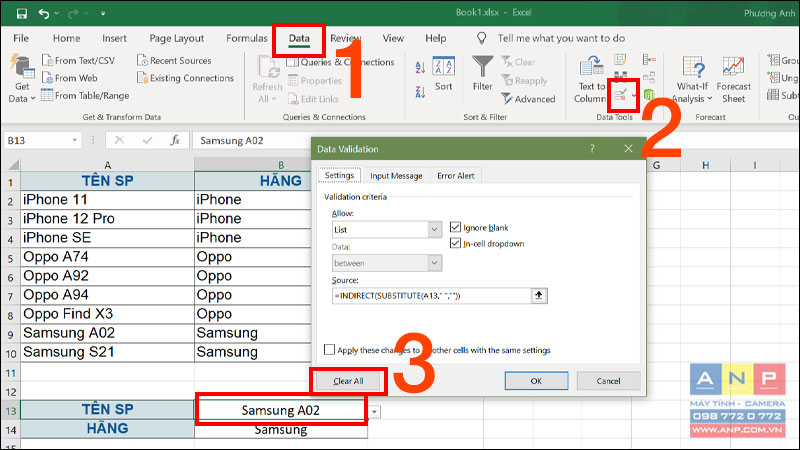800x450 pixels.
Task: Open the Get Data dropdown
Action: click(21, 93)
